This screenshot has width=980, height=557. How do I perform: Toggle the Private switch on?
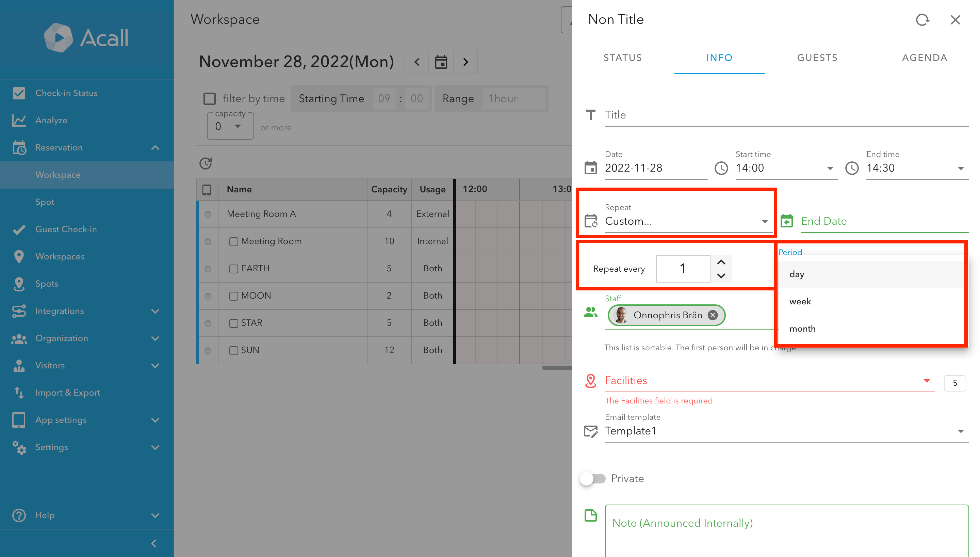593,478
